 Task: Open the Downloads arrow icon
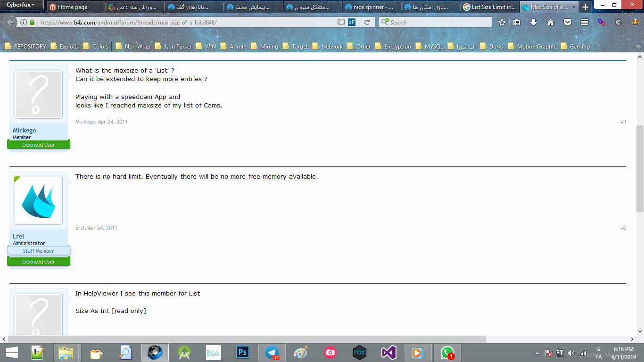tap(534, 22)
